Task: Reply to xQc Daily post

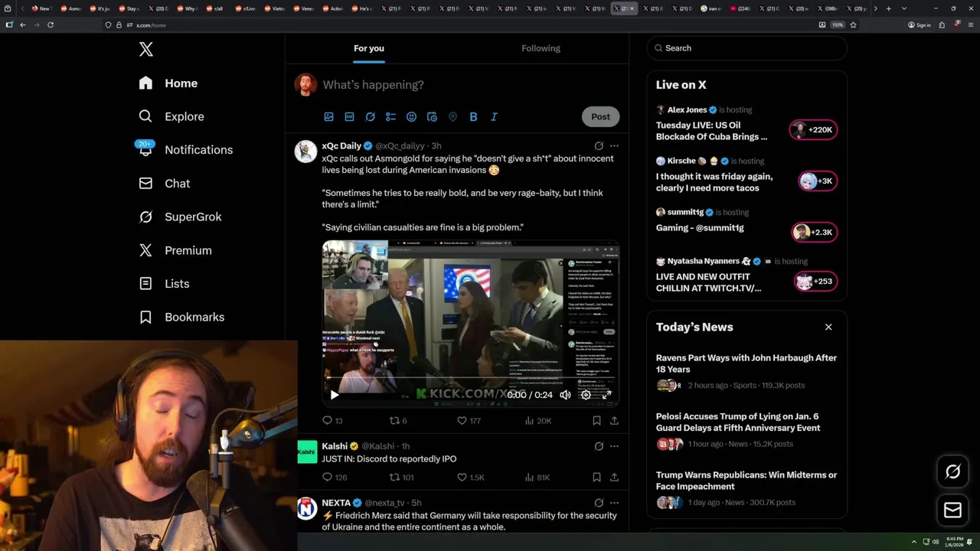Action: point(332,420)
